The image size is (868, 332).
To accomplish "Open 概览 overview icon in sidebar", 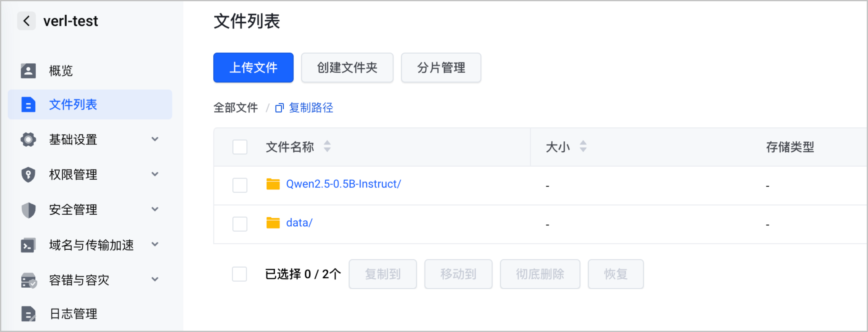I will tap(28, 71).
